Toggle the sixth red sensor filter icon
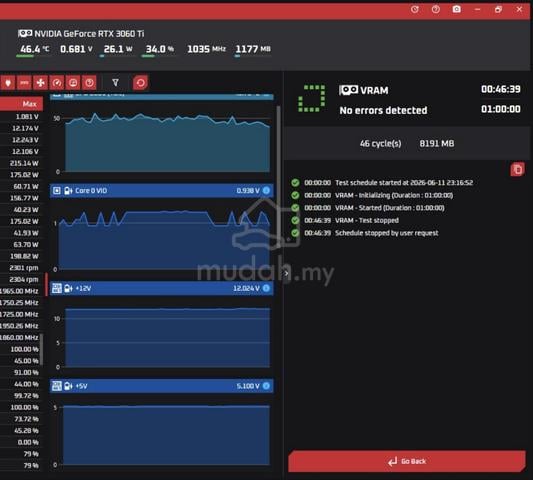533x480 pixels. click(89, 83)
